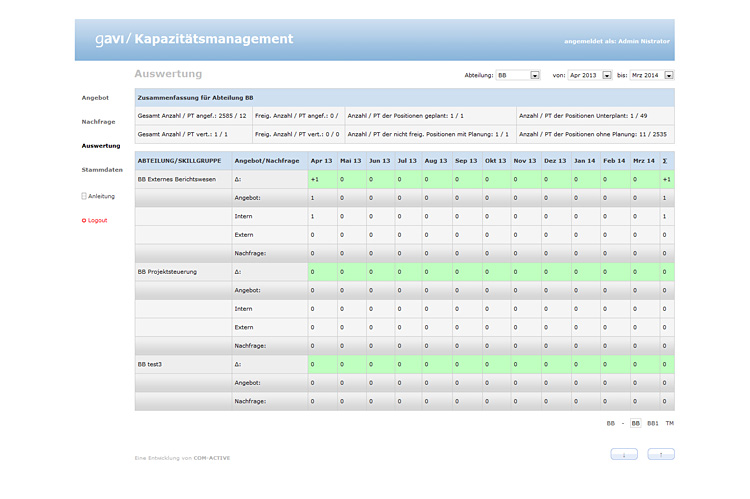Open the Abteilung dropdown
Image resolution: width=750 pixels, height=499 pixels.
[x=518, y=75]
